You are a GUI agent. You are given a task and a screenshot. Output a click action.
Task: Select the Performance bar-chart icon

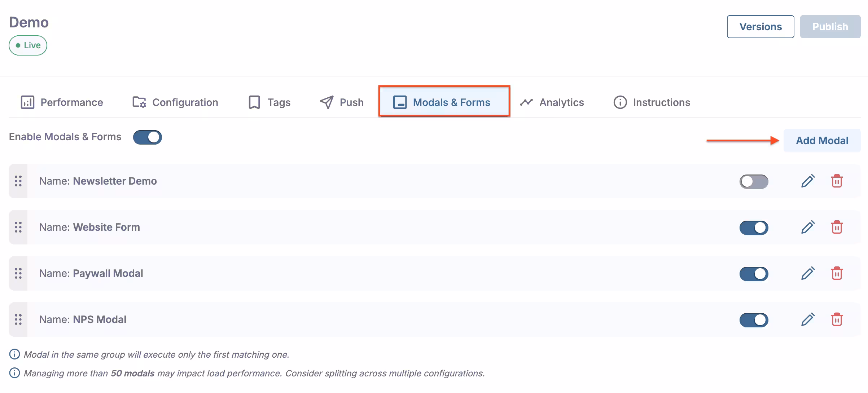coord(27,102)
